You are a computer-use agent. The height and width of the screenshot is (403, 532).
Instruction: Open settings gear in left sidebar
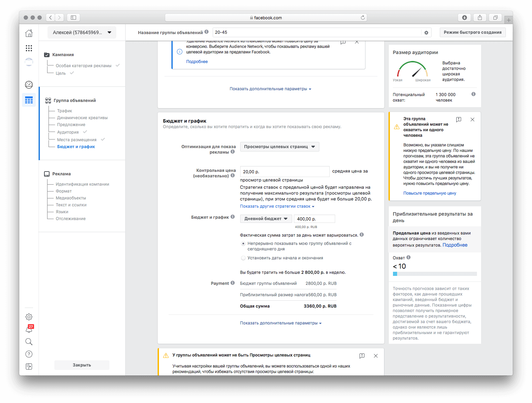[x=29, y=317]
